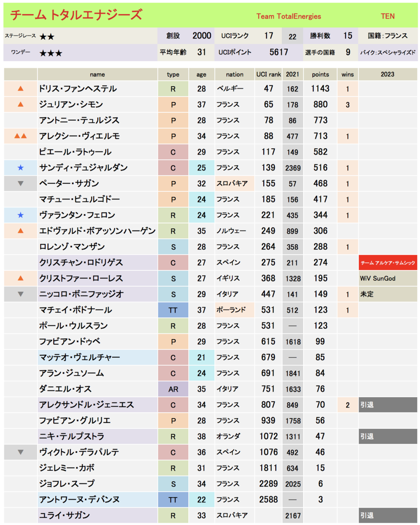This screenshot has height=525, width=420.
Task: Click the イギリス nation cell
Action: 234,278
